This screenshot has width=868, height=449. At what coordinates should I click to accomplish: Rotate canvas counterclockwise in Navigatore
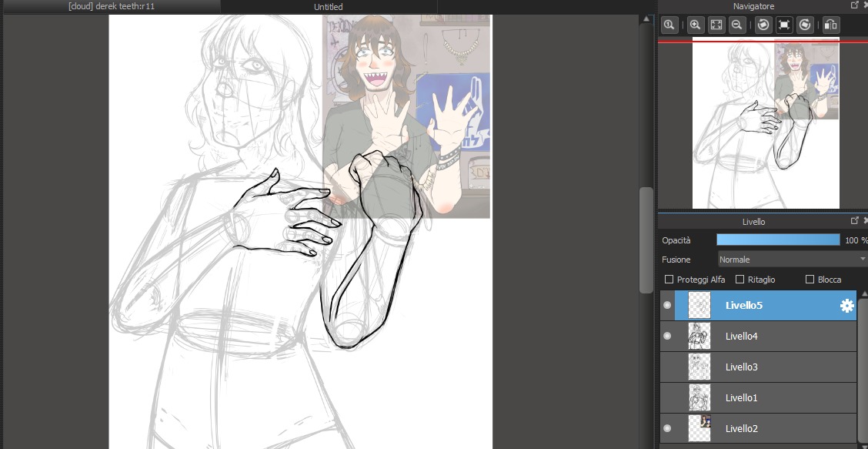763,25
